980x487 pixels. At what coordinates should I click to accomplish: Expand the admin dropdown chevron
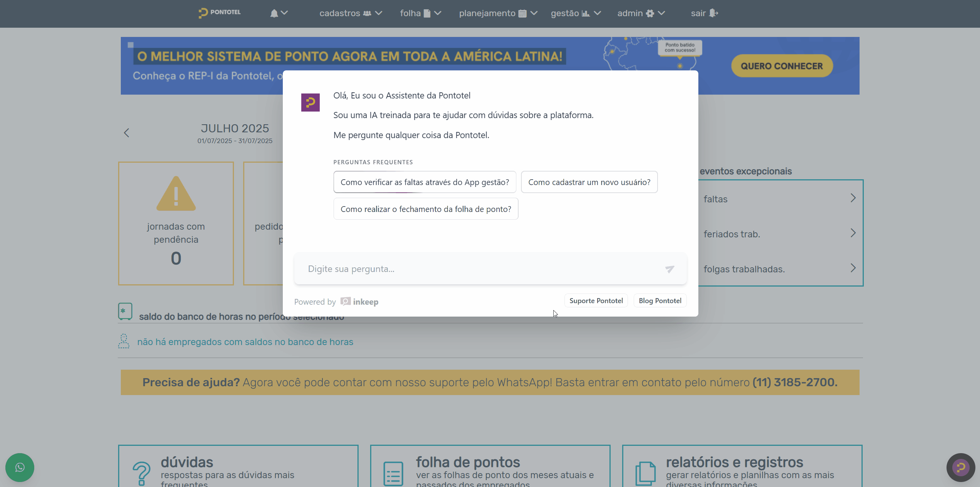click(x=661, y=13)
